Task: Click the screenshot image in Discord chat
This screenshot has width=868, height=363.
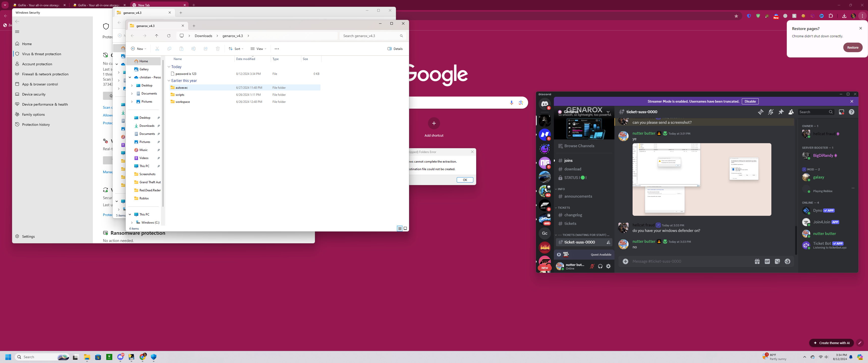Action: click(701, 179)
